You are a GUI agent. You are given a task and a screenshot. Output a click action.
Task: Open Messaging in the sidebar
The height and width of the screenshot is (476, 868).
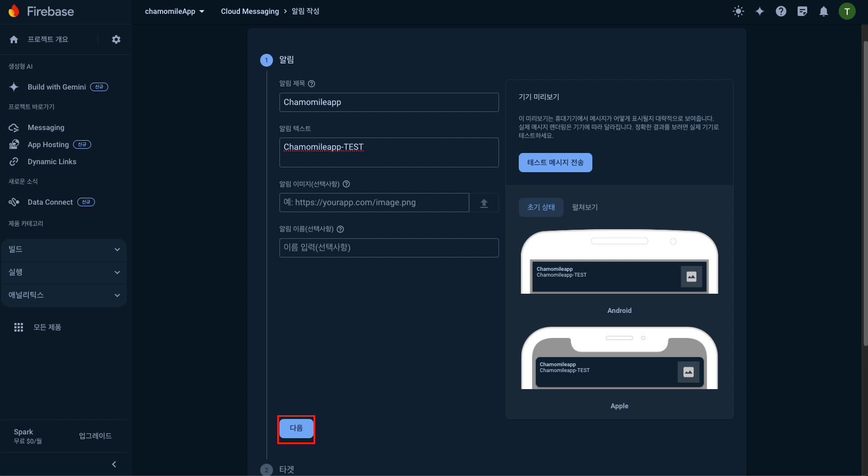(x=46, y=128)
